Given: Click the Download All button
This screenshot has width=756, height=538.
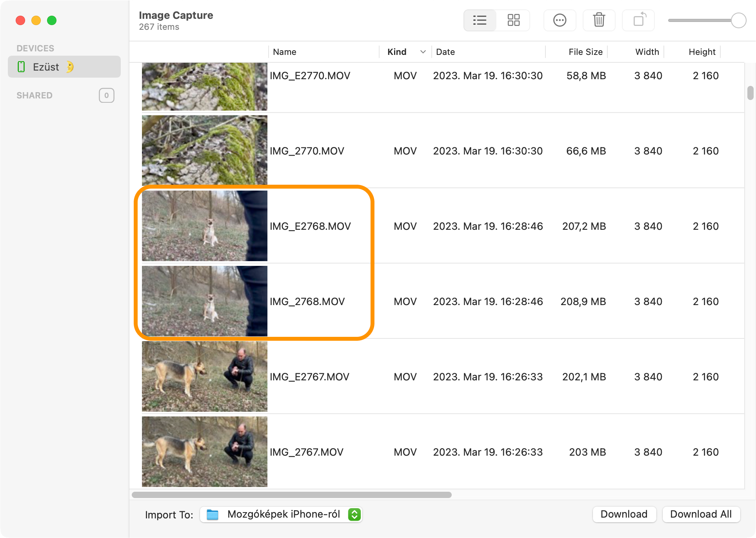Looking at the screenshot, I should point(701,514).
